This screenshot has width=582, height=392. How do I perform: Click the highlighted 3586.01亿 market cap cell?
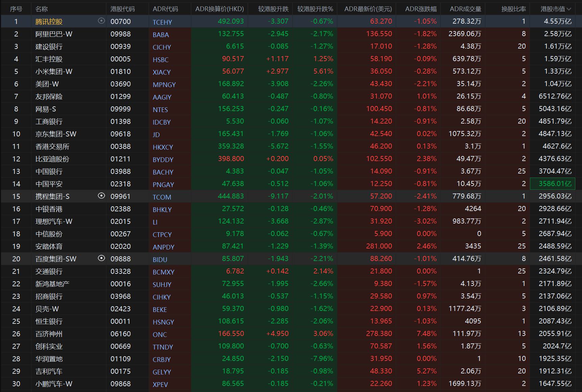click(x=552, y=184)
